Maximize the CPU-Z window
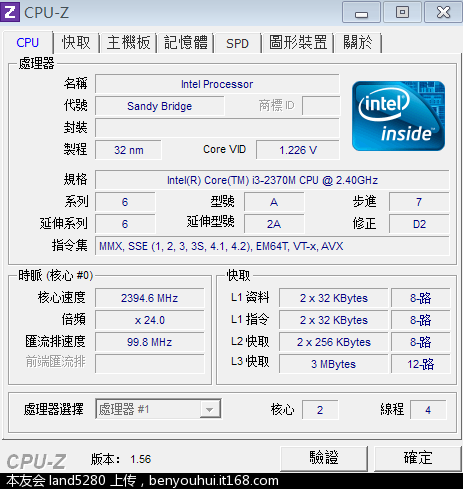 402,12
